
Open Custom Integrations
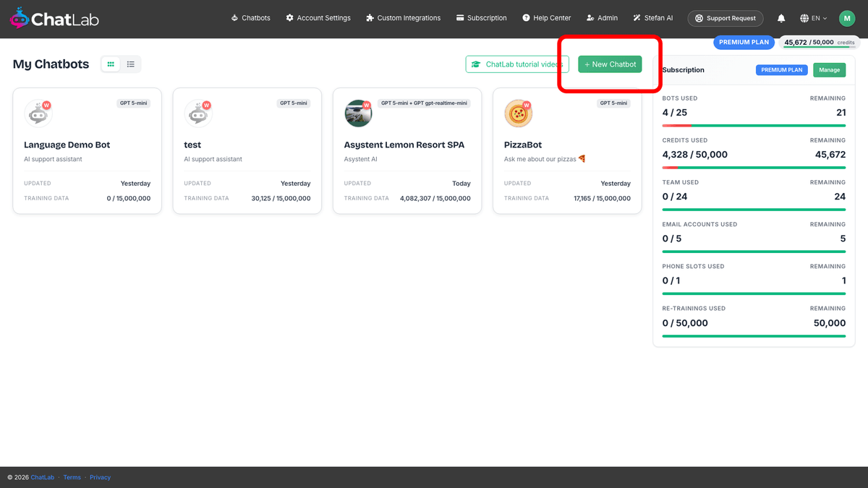pos(403,18)
